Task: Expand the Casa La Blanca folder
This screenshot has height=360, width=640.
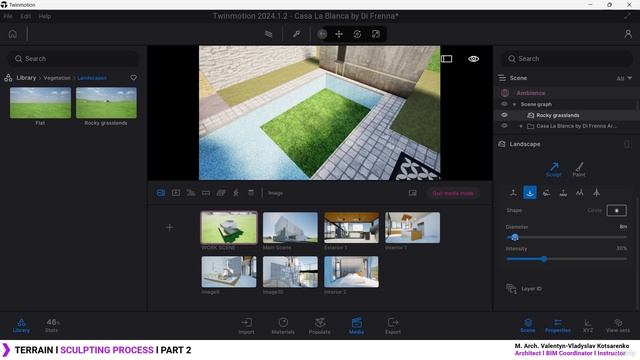Action: 521,126
